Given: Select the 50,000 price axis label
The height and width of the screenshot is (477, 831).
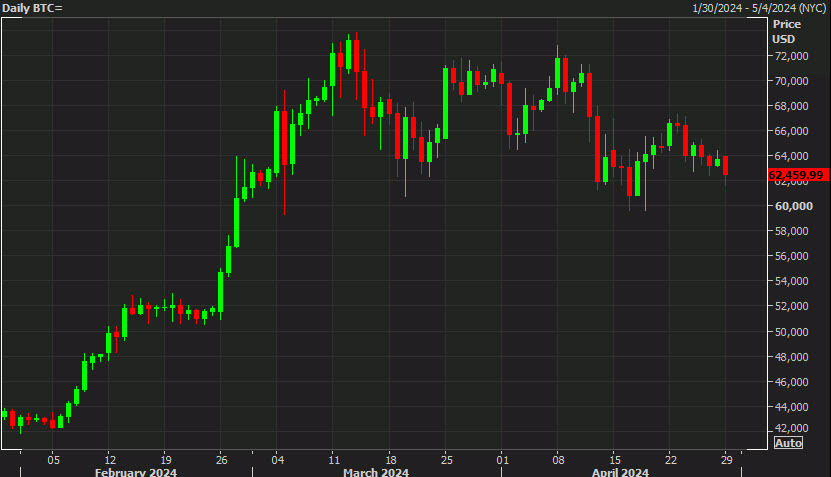Looking at the screenshot, I should click(791, 332).
